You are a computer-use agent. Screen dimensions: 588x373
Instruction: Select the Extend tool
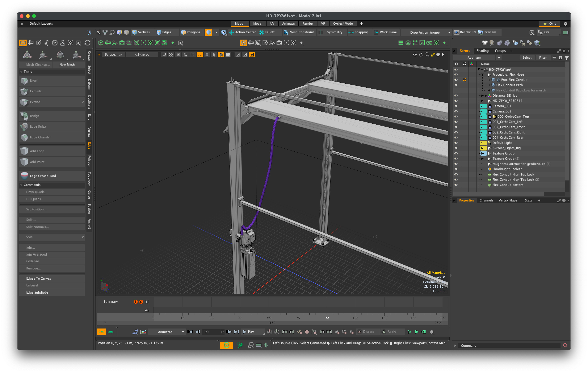tap(52, 102)
